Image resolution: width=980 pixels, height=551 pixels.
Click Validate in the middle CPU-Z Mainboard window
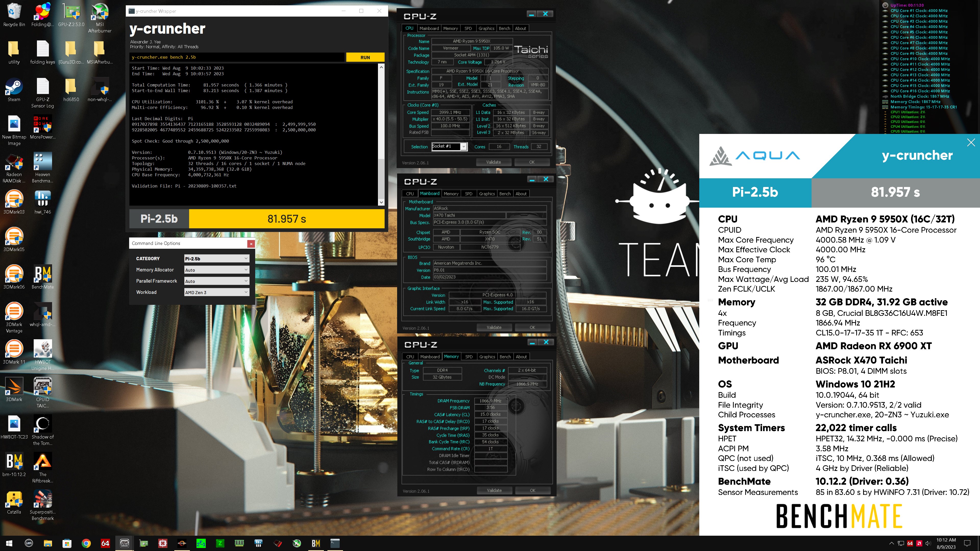494,328
